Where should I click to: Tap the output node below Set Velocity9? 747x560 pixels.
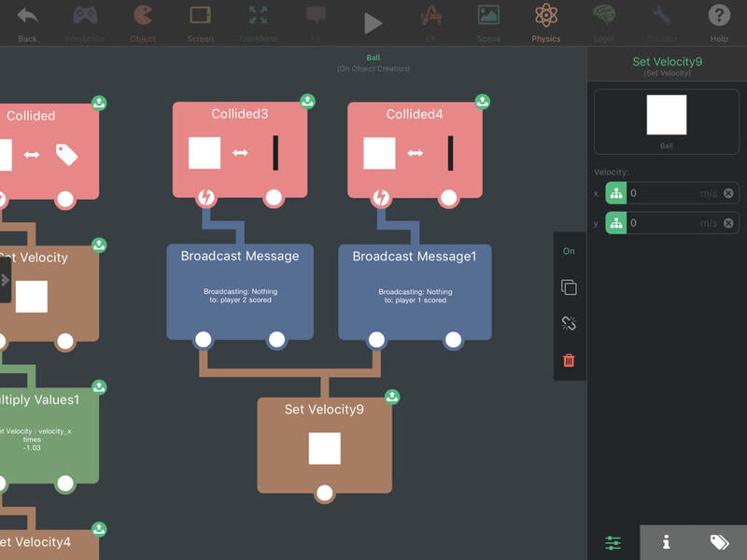click(x=324, y=493)
